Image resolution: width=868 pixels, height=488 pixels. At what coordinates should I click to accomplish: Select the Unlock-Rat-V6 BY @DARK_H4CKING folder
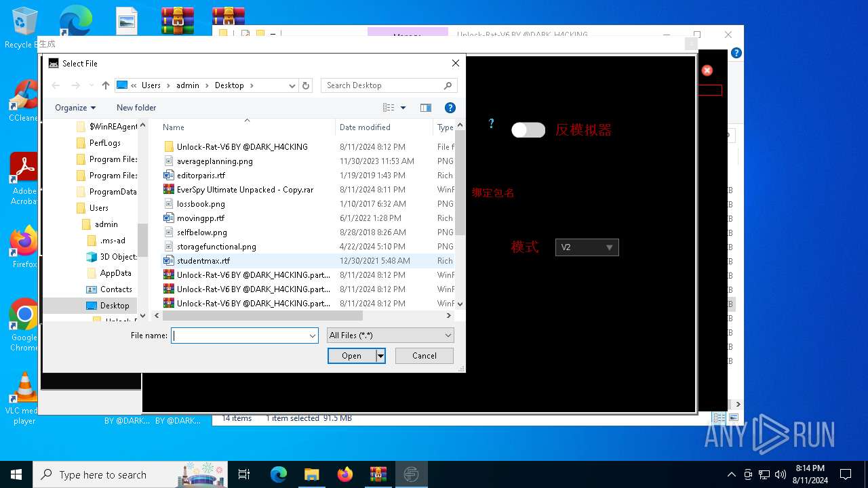click(242, 146)
